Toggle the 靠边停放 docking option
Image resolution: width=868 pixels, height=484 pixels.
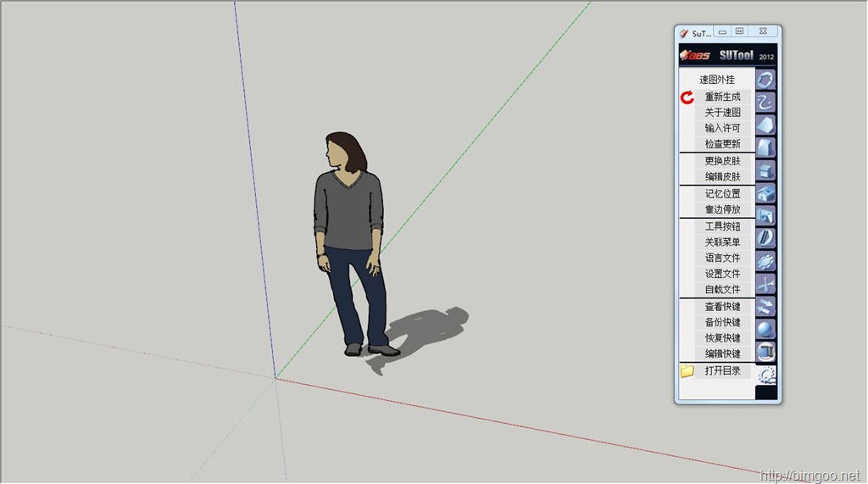click(722, 209)
